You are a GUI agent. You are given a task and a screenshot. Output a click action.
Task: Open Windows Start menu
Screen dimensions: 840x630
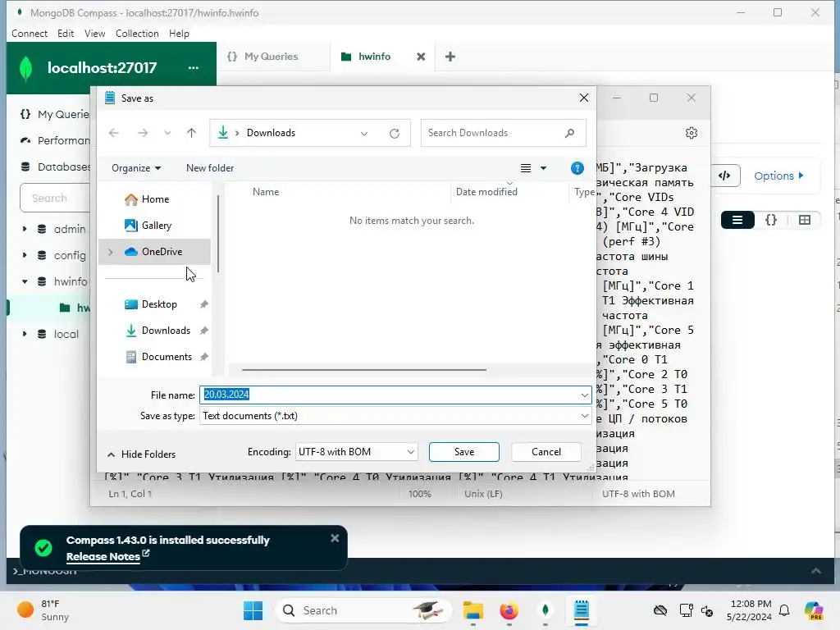coord(253,610)
